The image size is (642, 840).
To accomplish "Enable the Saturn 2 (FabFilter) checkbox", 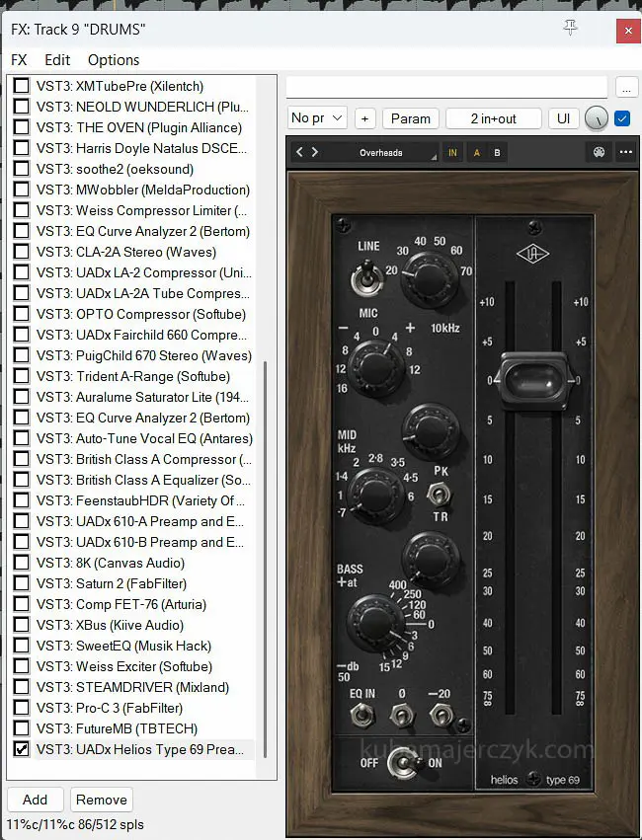I will pyautogui.click(x=21, y=583).
